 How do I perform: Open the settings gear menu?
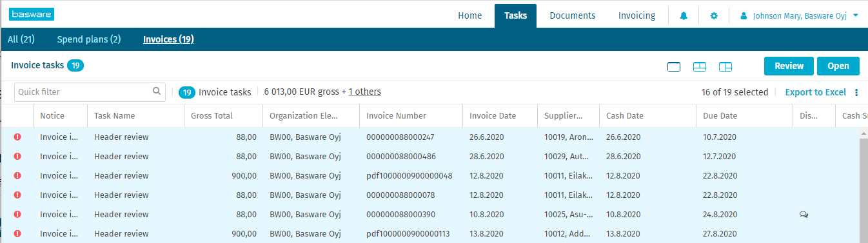click(x=714, y=15)
